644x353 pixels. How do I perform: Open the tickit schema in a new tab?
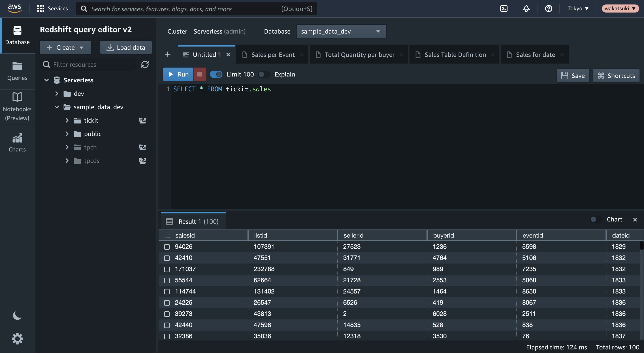point(143,121)
